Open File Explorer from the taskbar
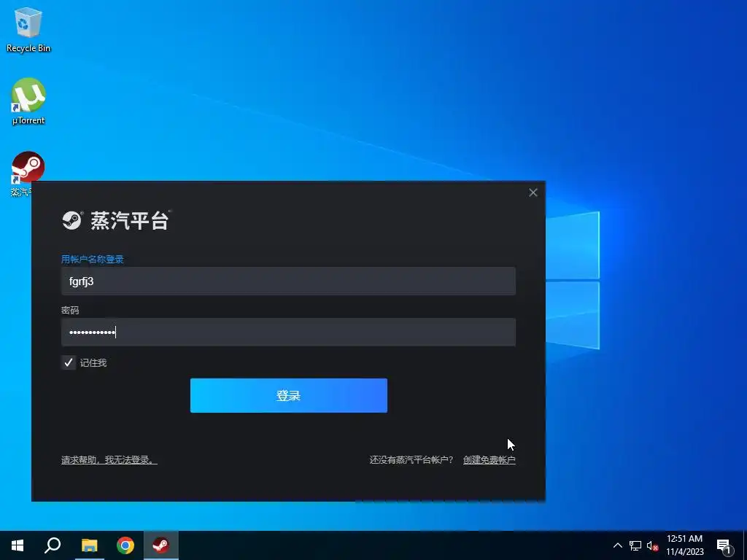The width and height of the screenshot is (747, 560). (x=89, y=545)
